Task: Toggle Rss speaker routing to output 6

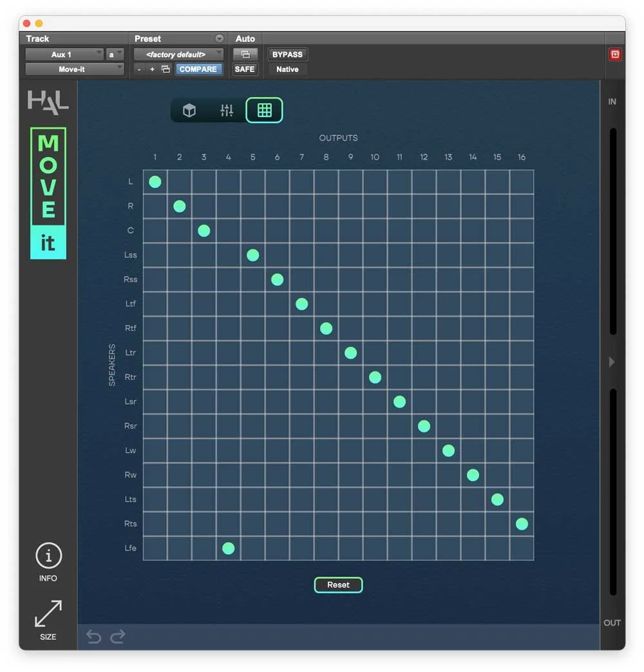Action: point(278,279)
